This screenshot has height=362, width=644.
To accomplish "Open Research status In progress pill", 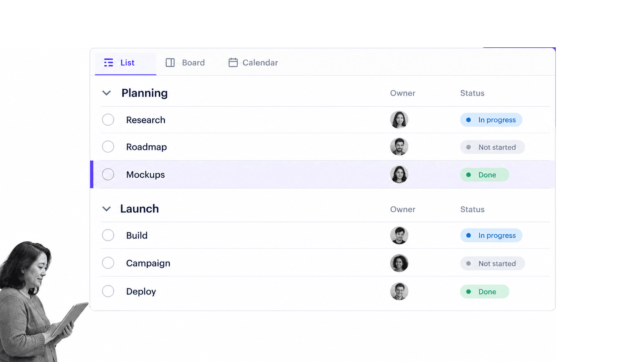I will (x=491, y=120).
